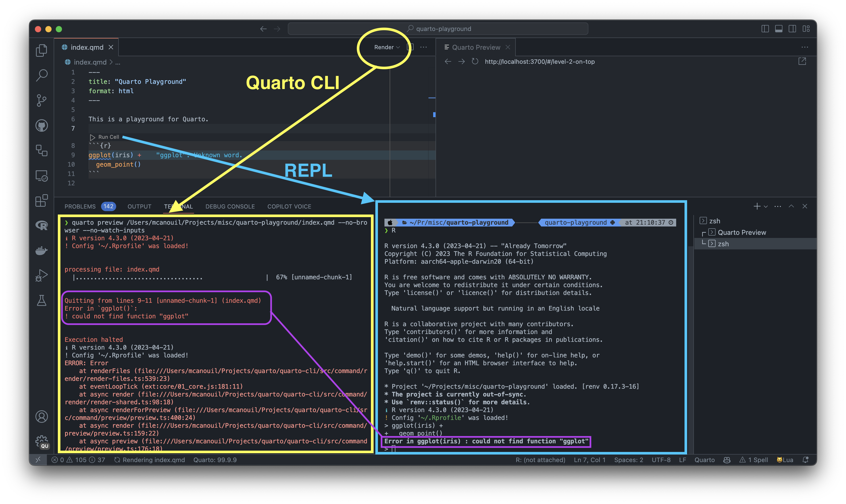Toggle the bottom panel visibility
Image resolution: width=846 pixels, height=504 pixels.
point(779,29)
